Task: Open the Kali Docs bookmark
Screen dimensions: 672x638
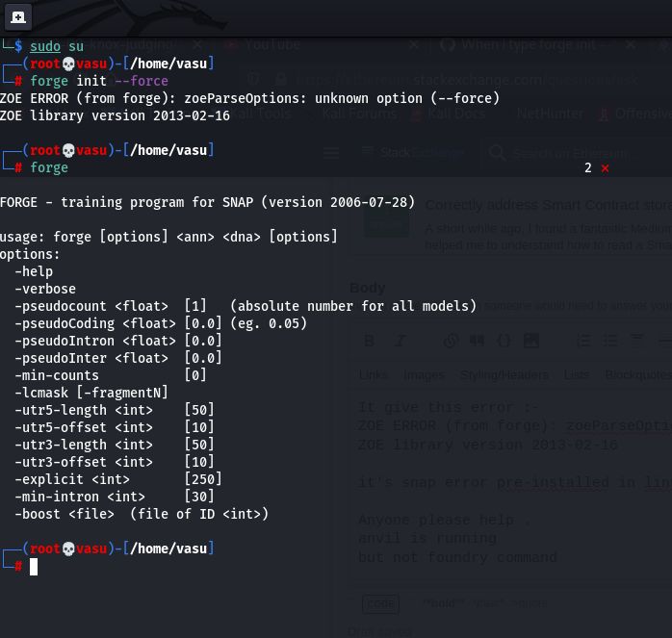Action: (449, 114)
